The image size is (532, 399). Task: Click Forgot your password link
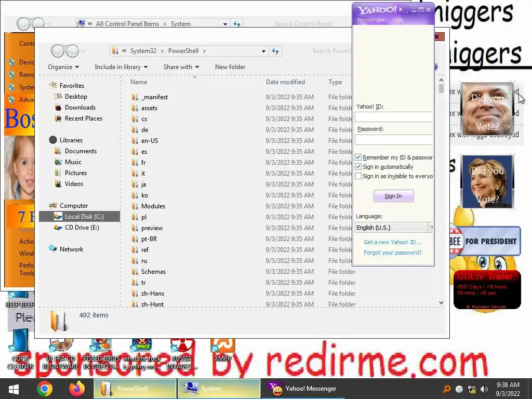393,252
